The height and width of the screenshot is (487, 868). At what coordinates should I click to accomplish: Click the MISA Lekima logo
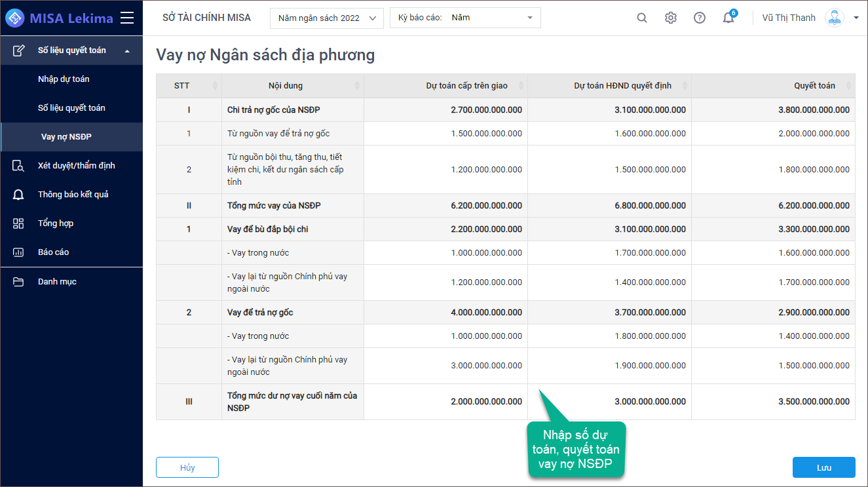59,18
